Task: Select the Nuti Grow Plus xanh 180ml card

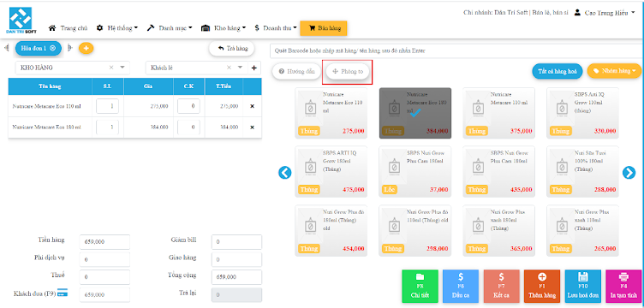Action: (498, 230)
